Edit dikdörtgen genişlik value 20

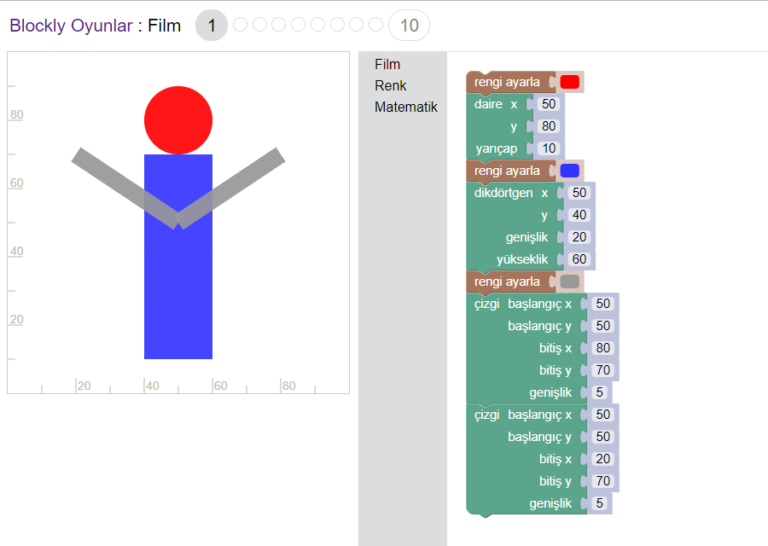click(x=579, y=238)
